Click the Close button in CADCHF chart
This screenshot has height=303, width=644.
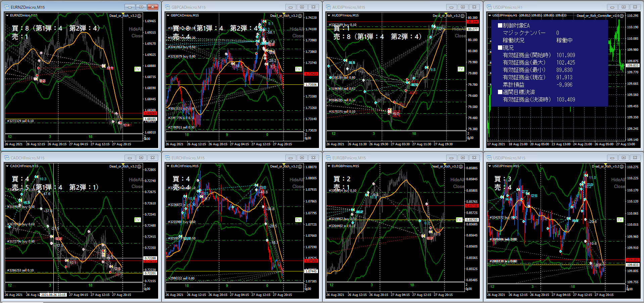coord(137,187)
